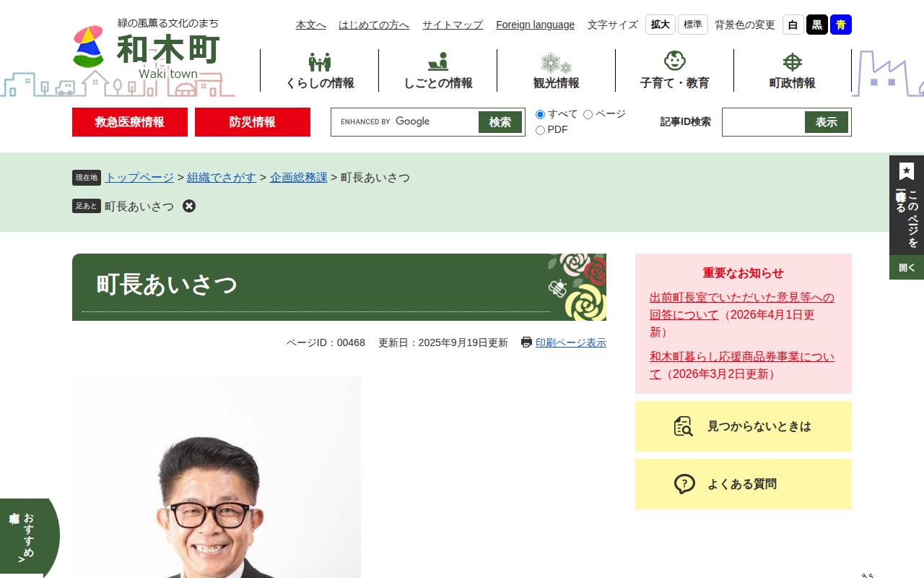924x578 pixels.
Task: Click the speech-bubble icon beside よくある質問
Action: (684, 484)
